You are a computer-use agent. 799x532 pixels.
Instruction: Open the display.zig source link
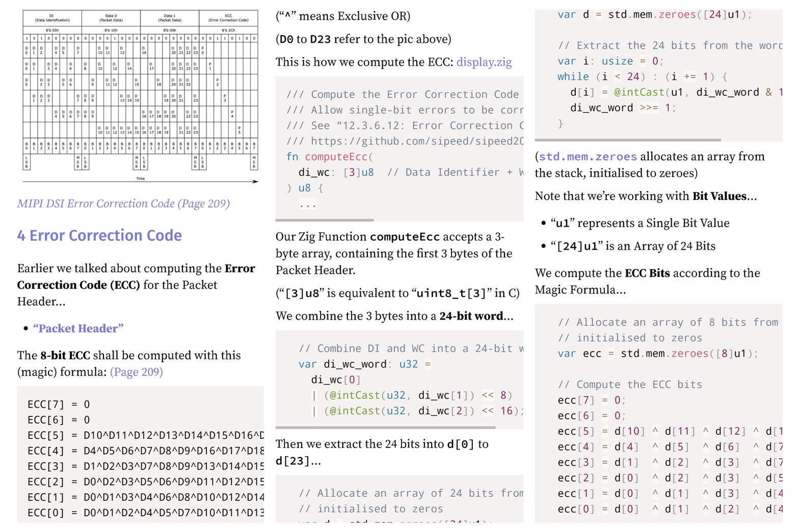tap(484, 62)
